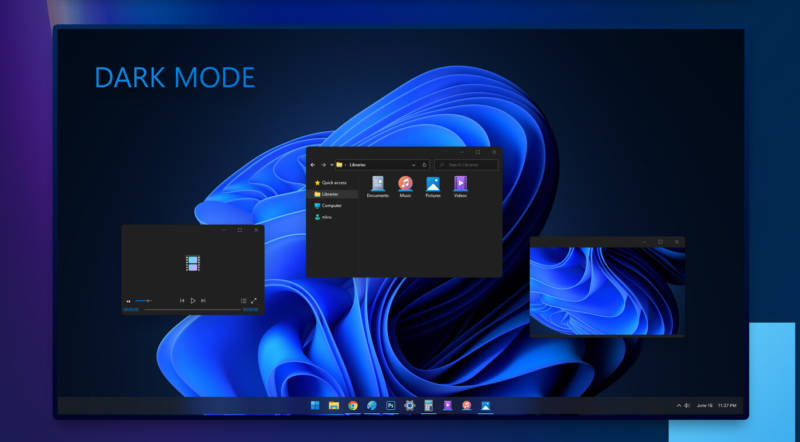This screenshot has height=442, width=800.
Task: Close the media player window
Action: (x=256, y=230)
